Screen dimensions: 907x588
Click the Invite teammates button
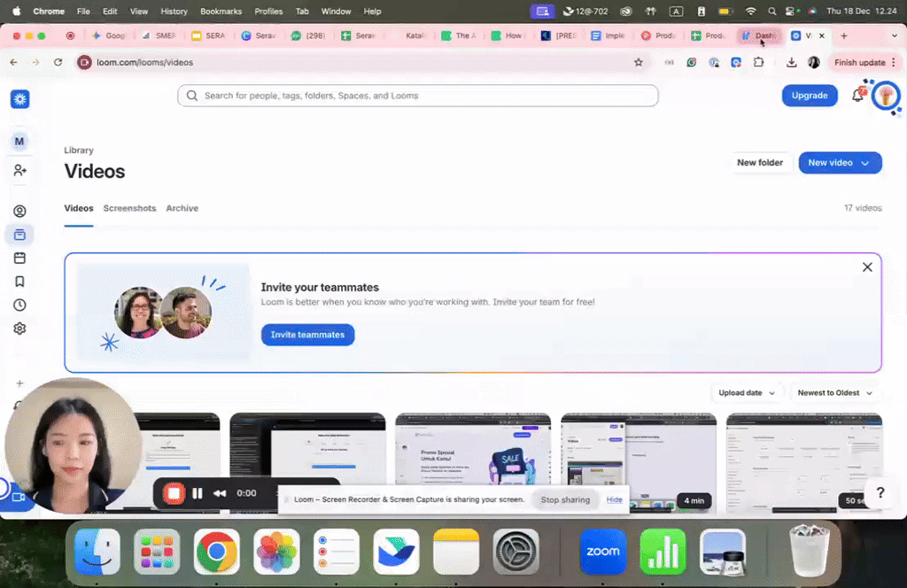pyautogui.click(x=307, y=335)
